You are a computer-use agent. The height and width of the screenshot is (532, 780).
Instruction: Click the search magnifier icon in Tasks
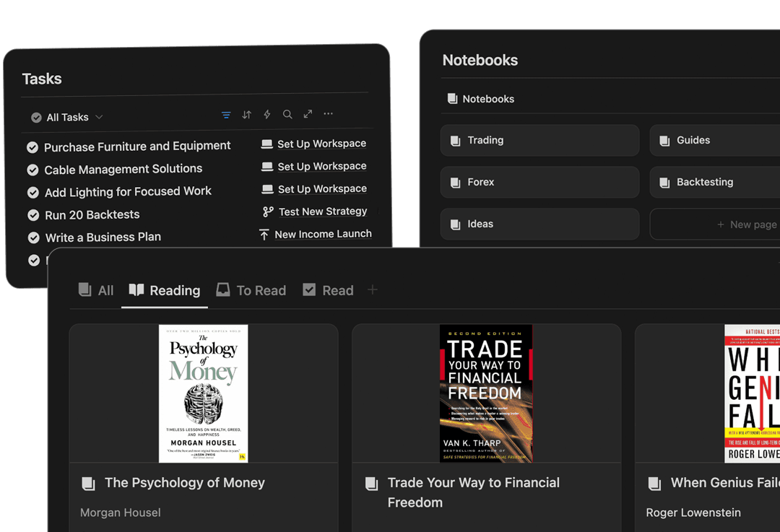coord(287,114)
